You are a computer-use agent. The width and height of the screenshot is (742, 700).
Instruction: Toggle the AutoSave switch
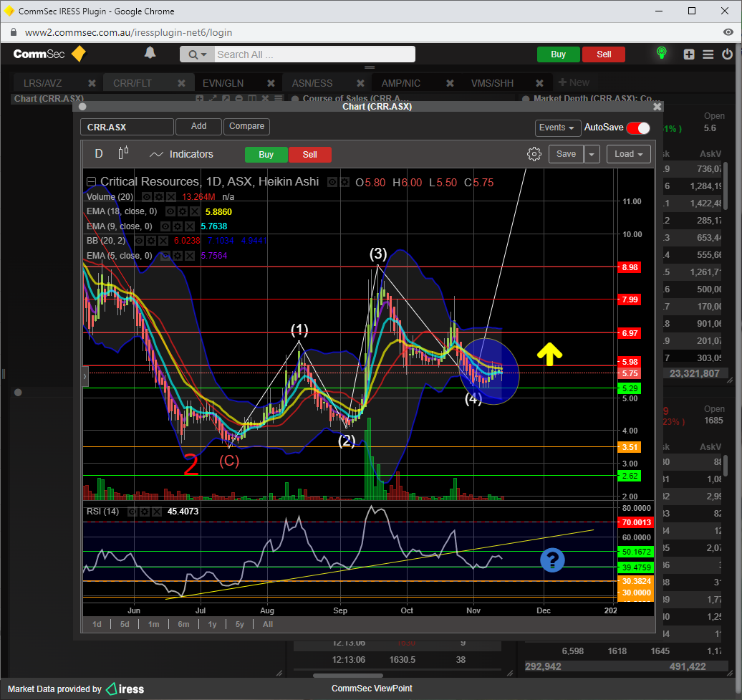638,128
